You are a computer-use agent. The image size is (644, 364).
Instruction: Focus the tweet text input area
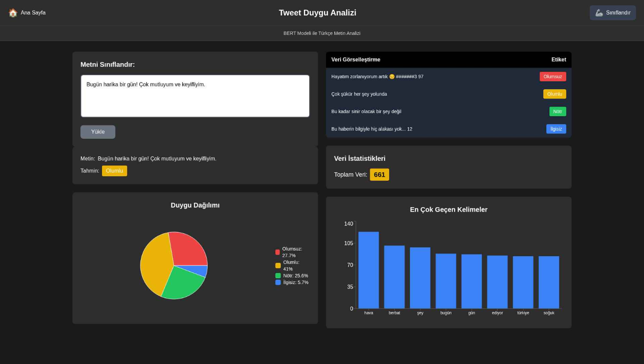[x=195, y=96]
